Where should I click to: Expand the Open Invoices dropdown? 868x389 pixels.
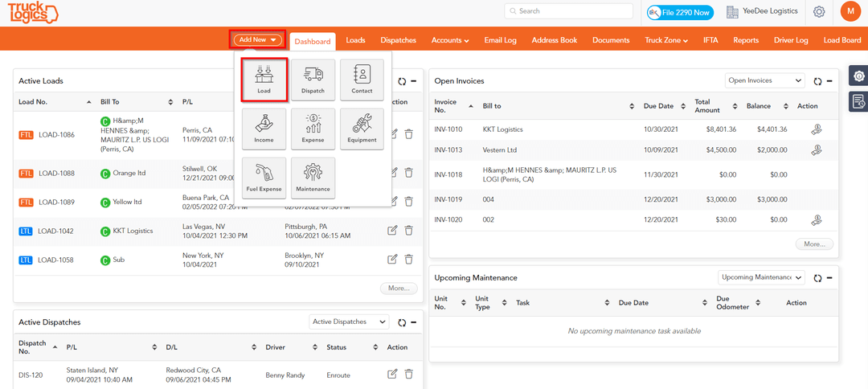point(764,80)
